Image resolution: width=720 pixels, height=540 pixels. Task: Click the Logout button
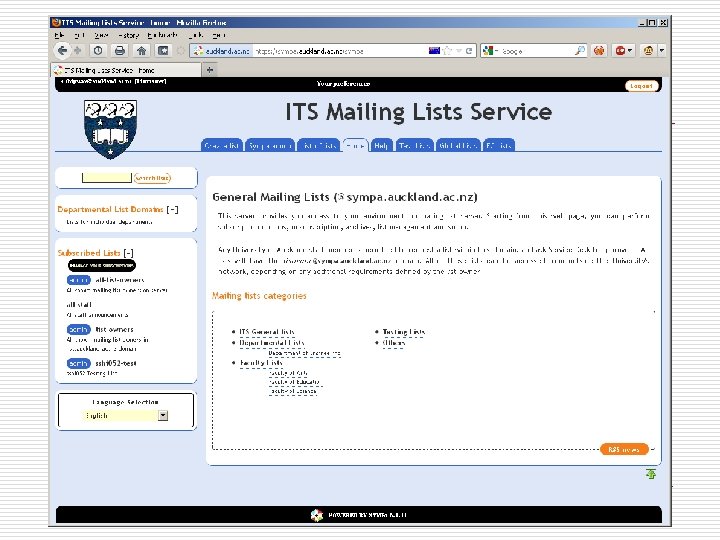click(x=641, y=86)
